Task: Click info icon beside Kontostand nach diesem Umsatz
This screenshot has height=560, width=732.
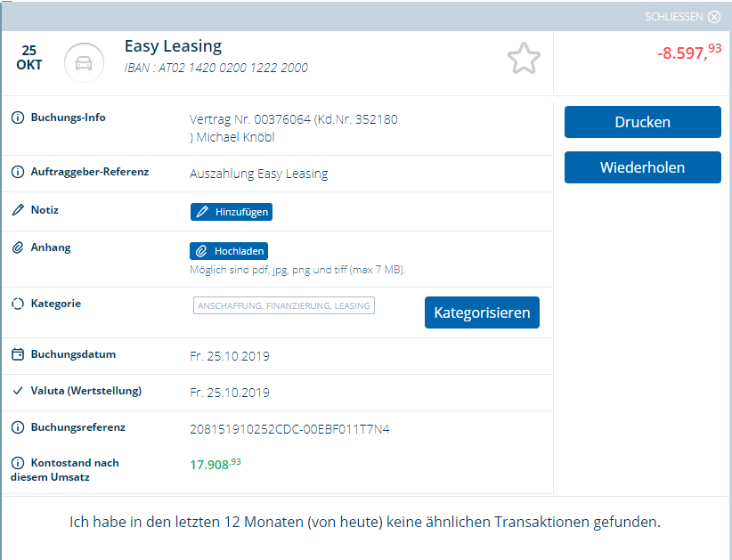Action: (x=18, y=463)
